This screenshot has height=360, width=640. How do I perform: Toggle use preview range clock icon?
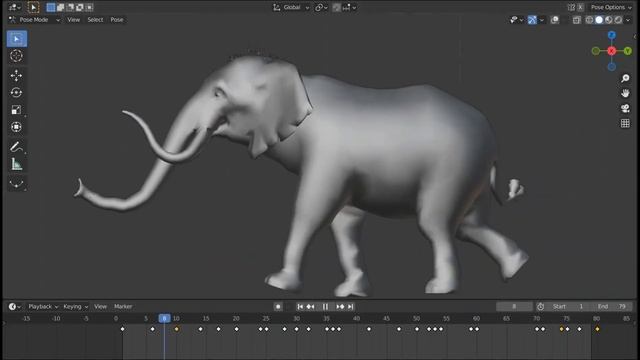point(540,307)
